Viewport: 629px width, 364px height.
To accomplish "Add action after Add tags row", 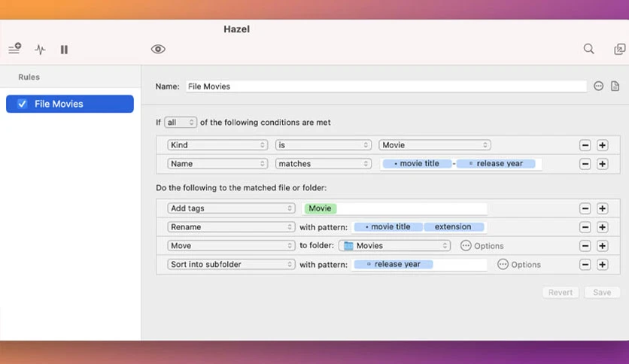I will click(602, 208).
